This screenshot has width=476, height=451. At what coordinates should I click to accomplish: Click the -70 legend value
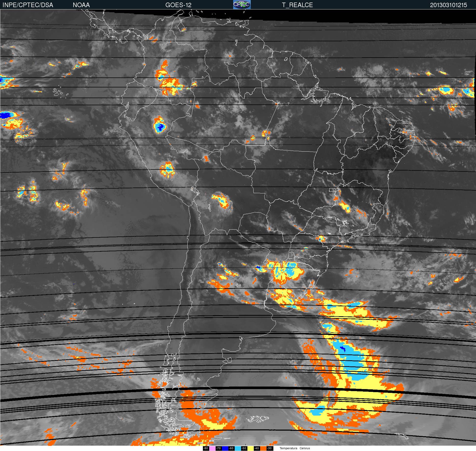click(x=218, y=448)
